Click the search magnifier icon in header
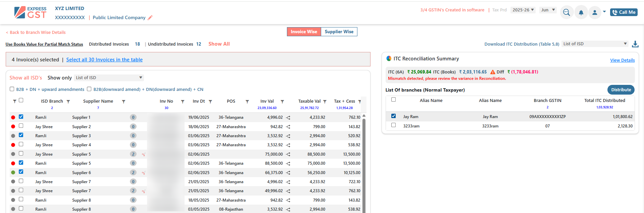Image resolution: width=644 pixels, height=213 pixels. [x=566, y=12]
